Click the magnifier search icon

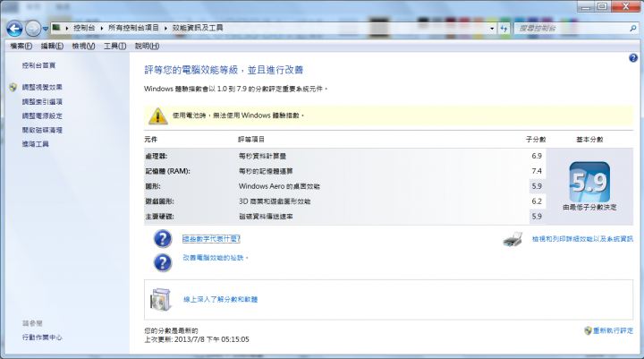(x=633, y=28)
